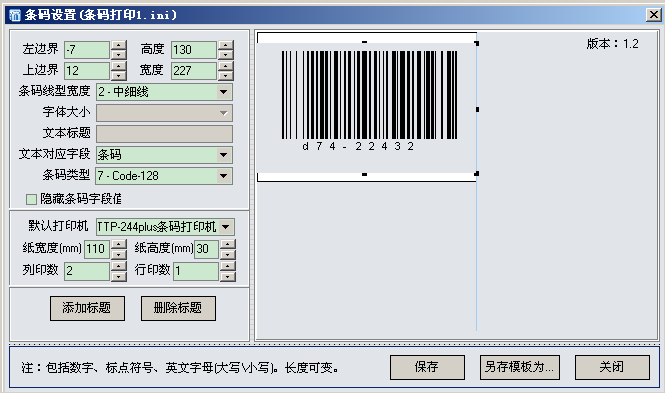Increase 左边界 value with up arrow
The image size is (665, 393).
tap(119, 45)
